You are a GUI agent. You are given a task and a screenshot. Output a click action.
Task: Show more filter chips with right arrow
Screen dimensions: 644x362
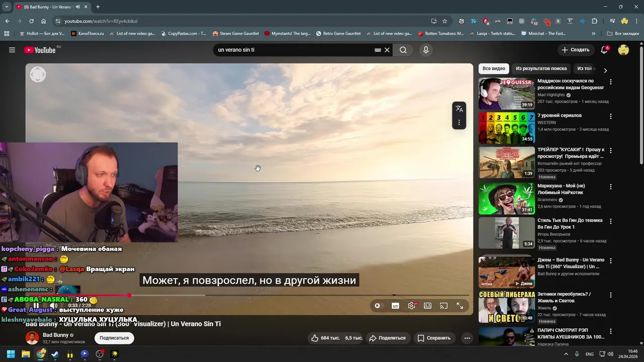point(605,70)
